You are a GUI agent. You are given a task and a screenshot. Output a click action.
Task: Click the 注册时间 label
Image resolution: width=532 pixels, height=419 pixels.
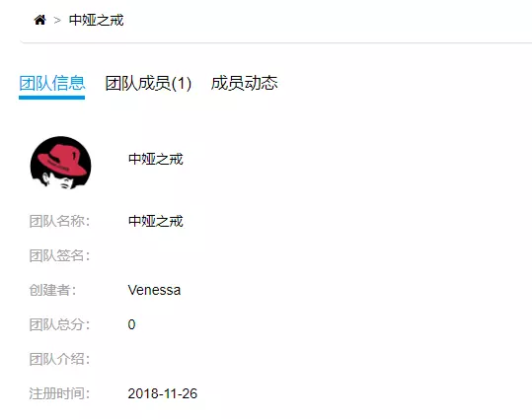click(59, 394)
